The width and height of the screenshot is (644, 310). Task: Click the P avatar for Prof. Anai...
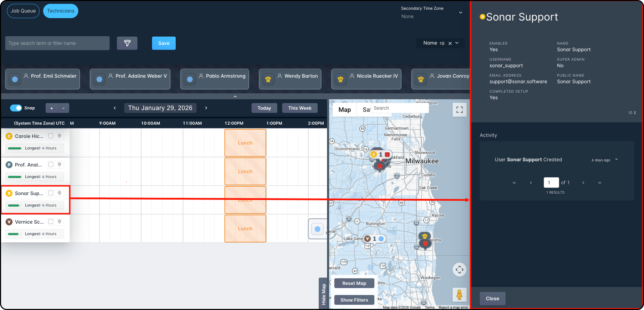coord(9,165)
